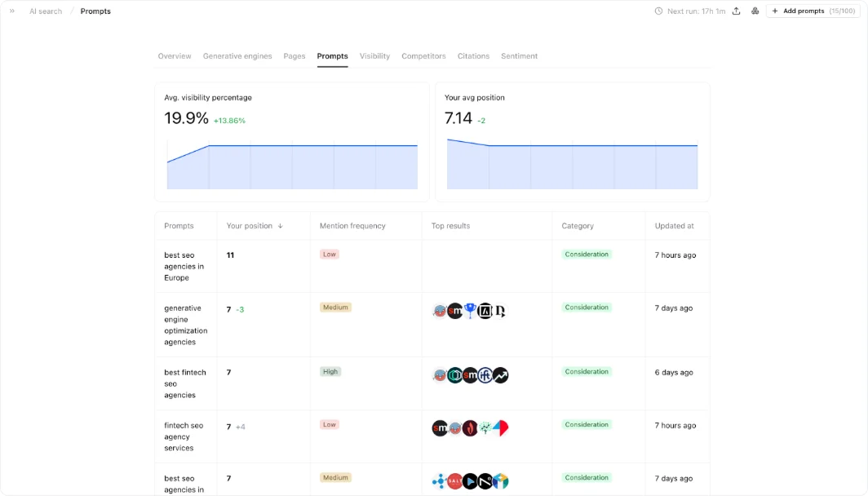Viewport: 868px width, 496px height.
Task: Click Low badge in fintech seo services row
Action: [x=330, y=424]
